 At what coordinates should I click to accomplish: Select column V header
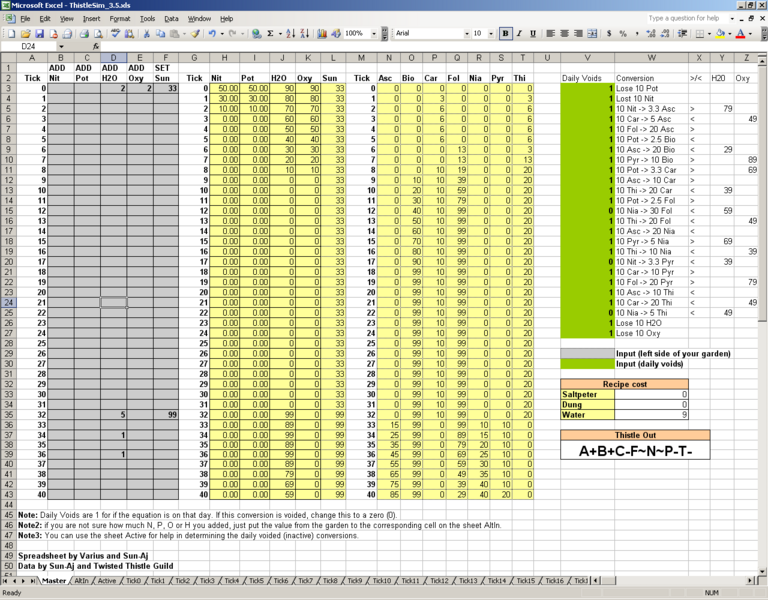click(x=587, y=58)
